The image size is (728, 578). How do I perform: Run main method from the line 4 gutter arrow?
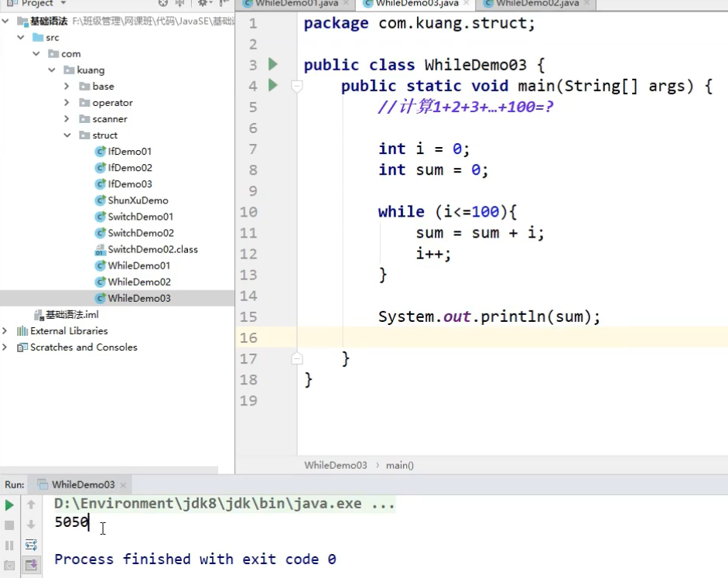coord(273,85)
